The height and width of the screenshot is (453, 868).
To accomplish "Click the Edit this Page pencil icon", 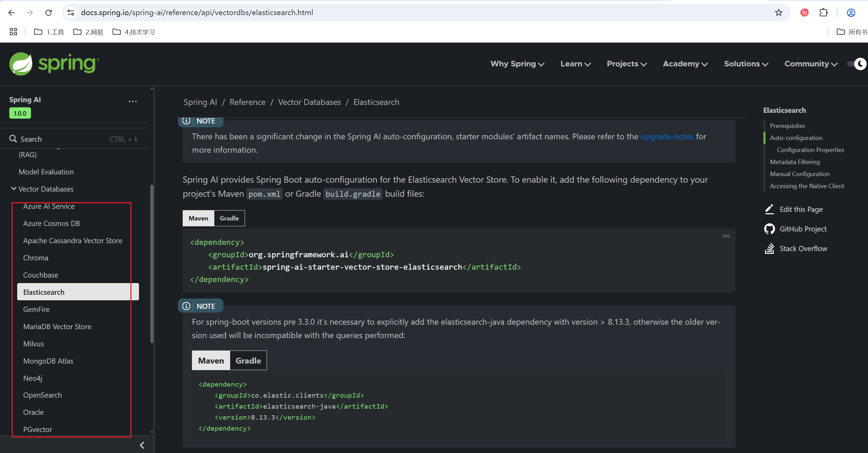I will pyautogui.click(x=769, y=209).
